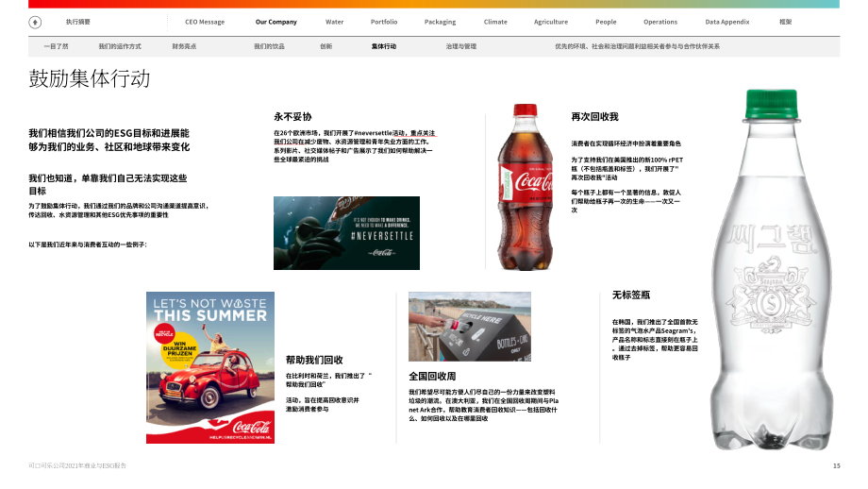
Task: Select the 创新 sub-navigation item
Action: pyautogui.click(x=326, y=46)
